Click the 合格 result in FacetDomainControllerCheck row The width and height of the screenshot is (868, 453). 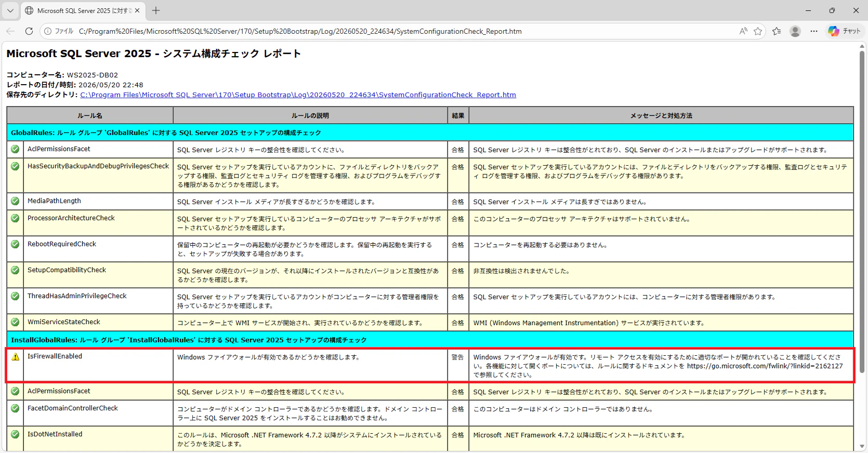(x=457, y=409)
